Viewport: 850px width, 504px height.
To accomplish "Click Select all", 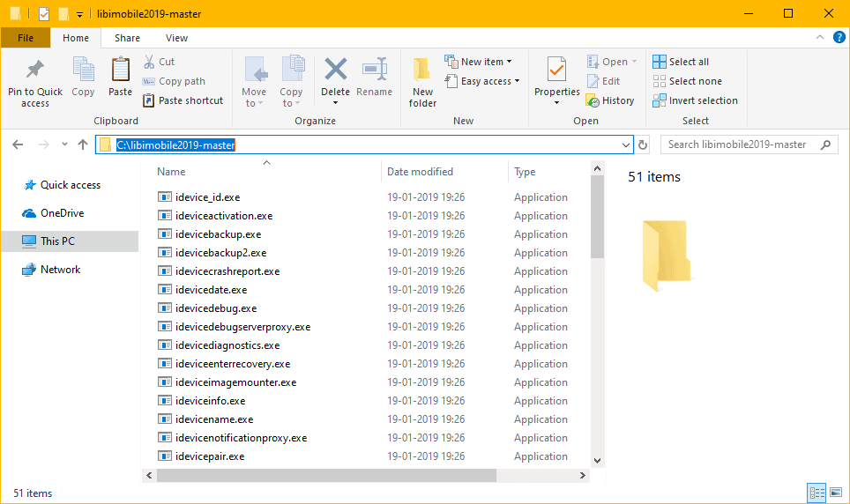I will [681, 62].
